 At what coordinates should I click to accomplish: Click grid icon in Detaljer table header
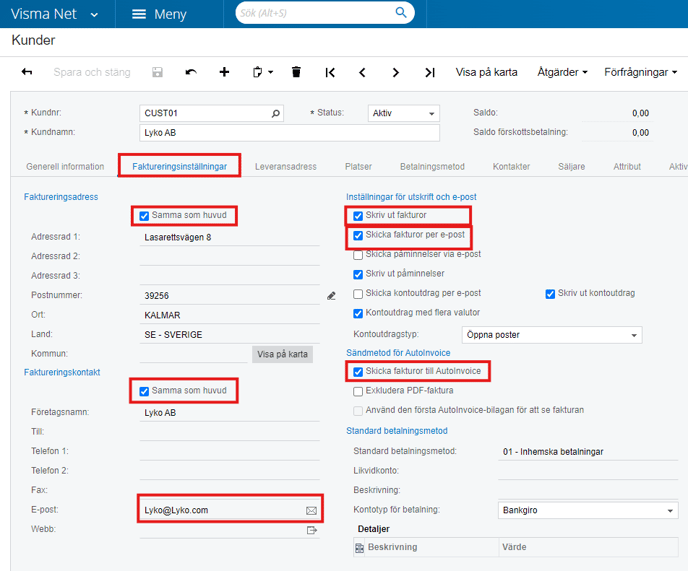(x=359, y=548)
